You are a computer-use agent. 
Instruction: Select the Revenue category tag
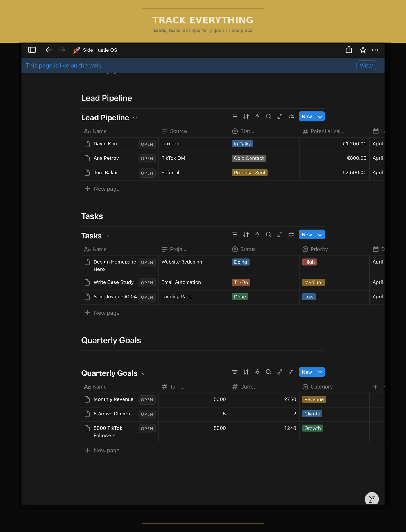click(x=314, y=399)
